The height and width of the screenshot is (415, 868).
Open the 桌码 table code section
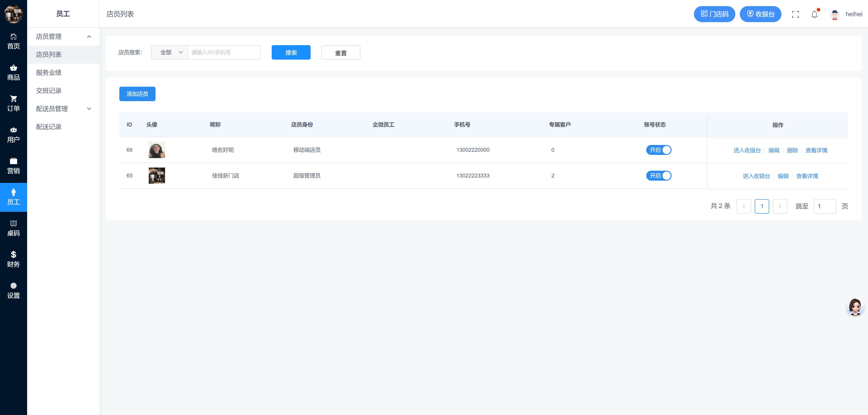point(14,228)
